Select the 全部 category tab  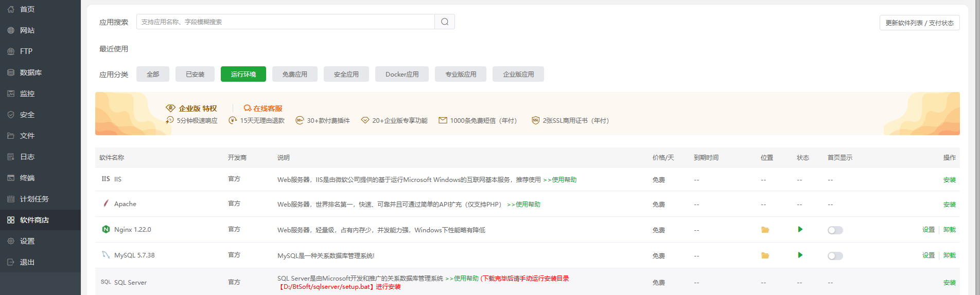[x=153, y=74]
